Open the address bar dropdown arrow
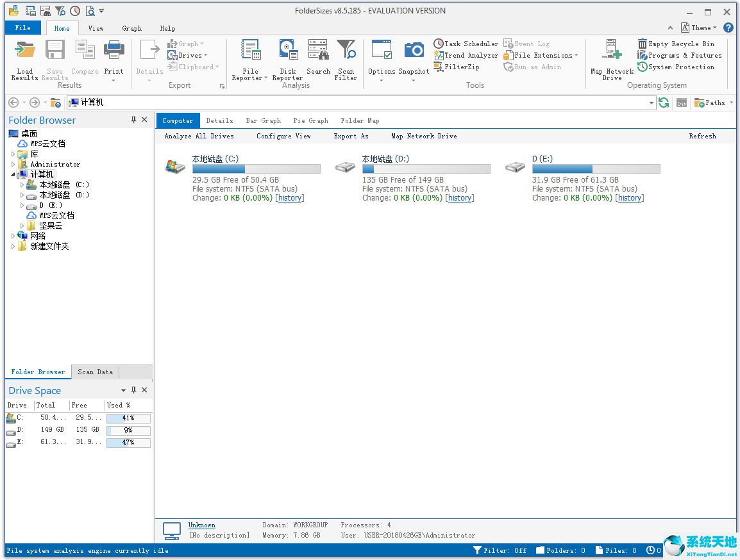Viewport: 740px width, 560px height. pyautogui.click(x=652, y=103)
